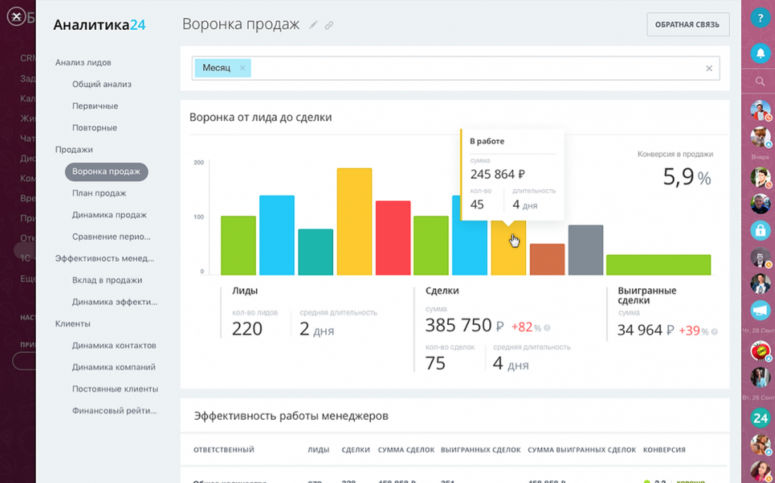Sort by ОТВЕТСТВЕННЫЙ column header

click(x=224, y=450)
